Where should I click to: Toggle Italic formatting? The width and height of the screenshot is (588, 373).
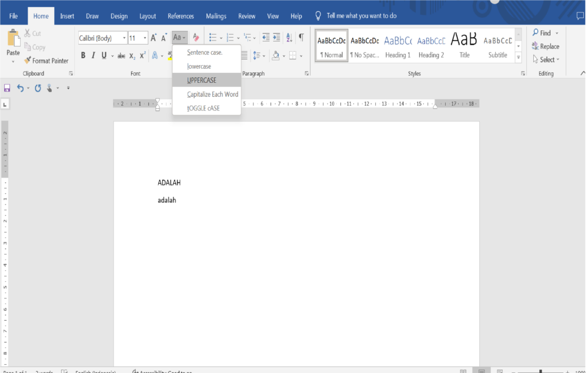point(93,56)
